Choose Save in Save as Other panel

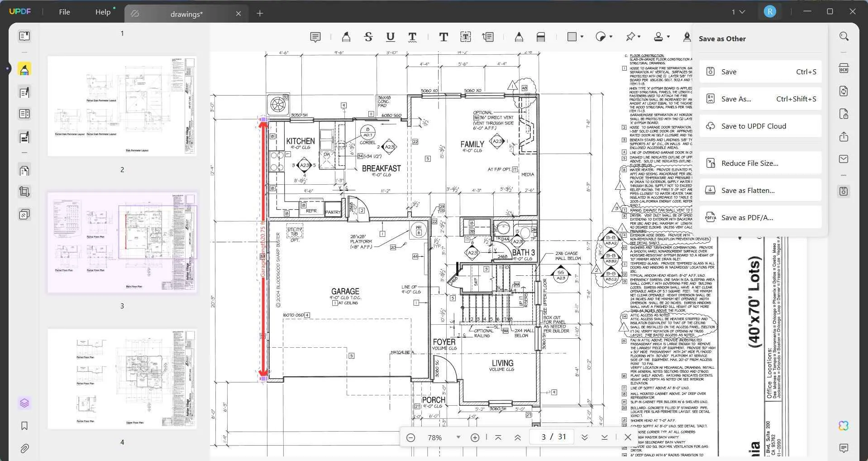[760, 72]
